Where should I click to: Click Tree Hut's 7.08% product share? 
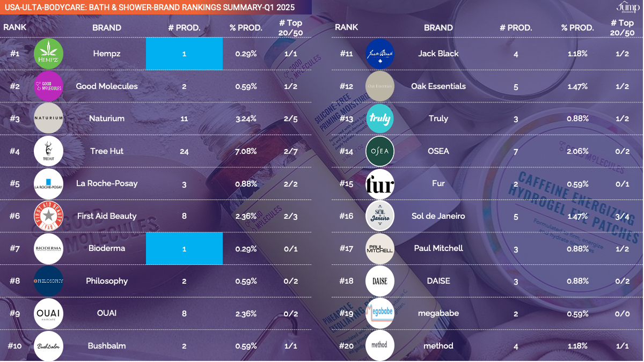point(246,151)
